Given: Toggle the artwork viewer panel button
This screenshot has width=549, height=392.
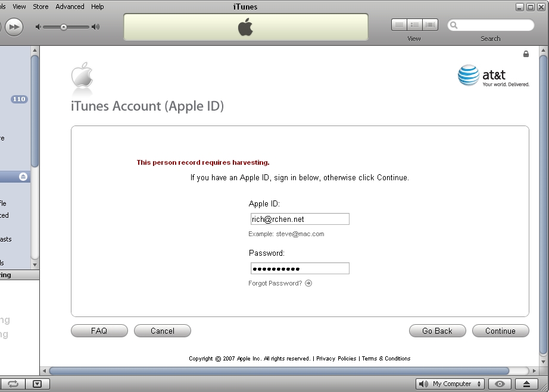Looking at the screenshot, I should click(37, 384).
